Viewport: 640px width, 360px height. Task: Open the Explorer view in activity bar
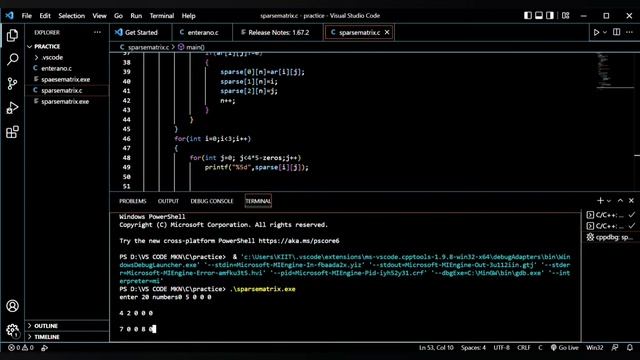[x=12, y=36]
